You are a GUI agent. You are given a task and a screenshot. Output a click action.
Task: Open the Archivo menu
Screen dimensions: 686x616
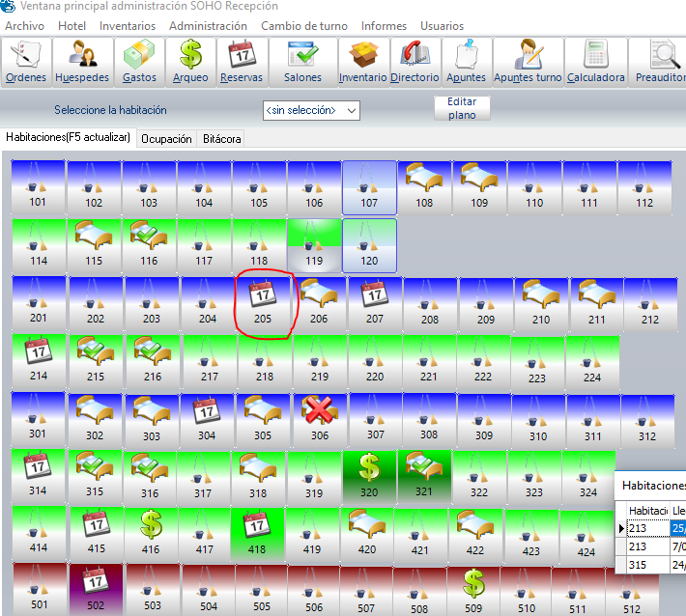[24, 25]
